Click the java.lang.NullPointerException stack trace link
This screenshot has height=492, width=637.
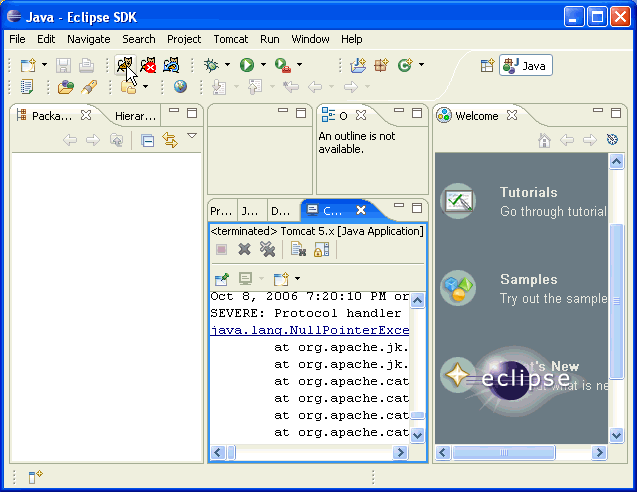coord(310,331)
